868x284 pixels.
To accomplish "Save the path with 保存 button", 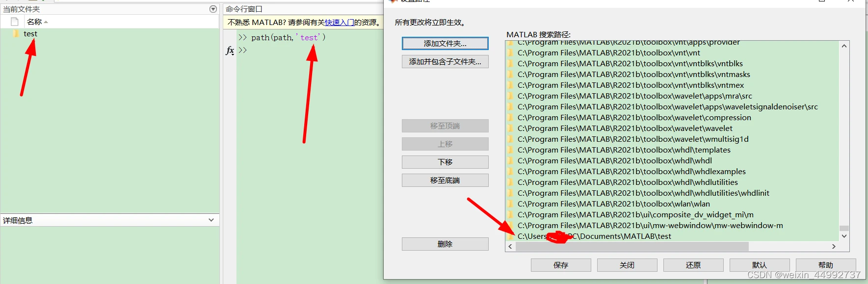I will (561, 265).
